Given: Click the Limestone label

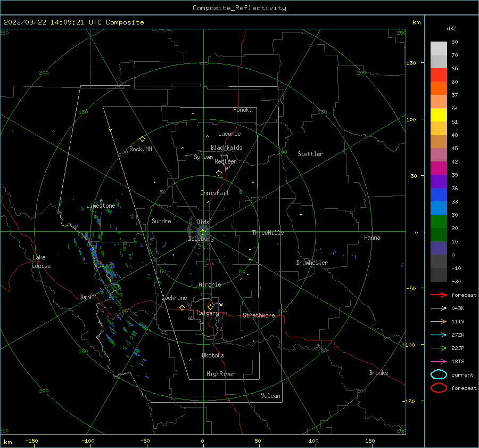Looking at the screenshot, I should pos(101,206).
